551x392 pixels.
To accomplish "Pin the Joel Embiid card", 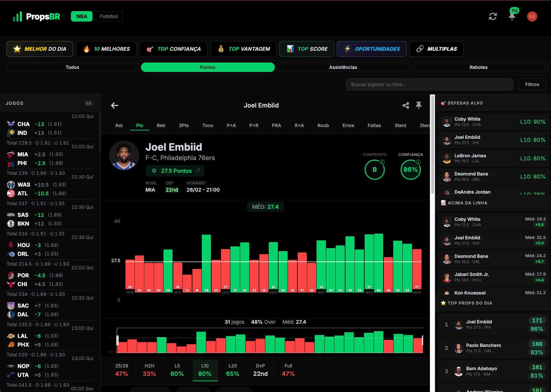I will 418,106.
